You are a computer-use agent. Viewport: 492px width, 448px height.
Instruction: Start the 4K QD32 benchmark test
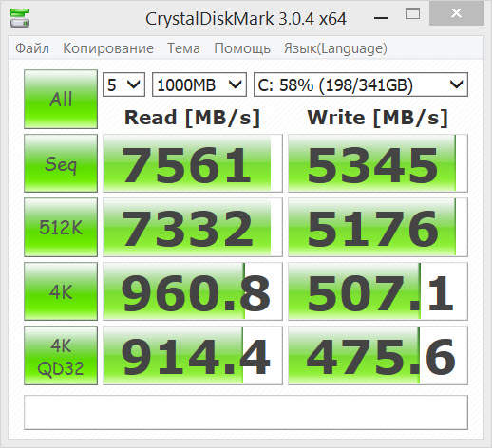pos(61,356)
